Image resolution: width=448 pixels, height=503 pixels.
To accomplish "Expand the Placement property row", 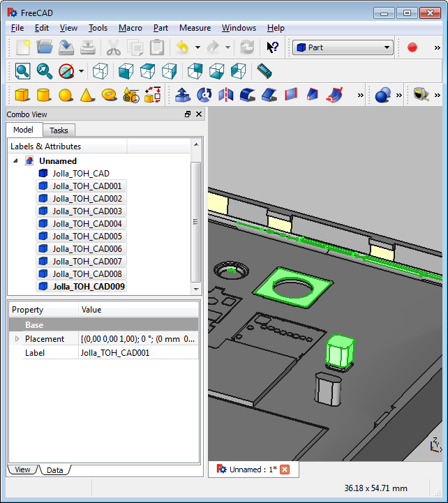I will [17, 339].
